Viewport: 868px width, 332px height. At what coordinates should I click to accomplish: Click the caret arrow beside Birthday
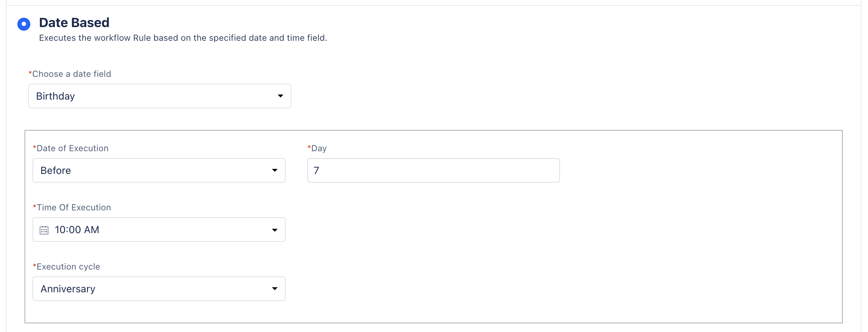[280, 96]
